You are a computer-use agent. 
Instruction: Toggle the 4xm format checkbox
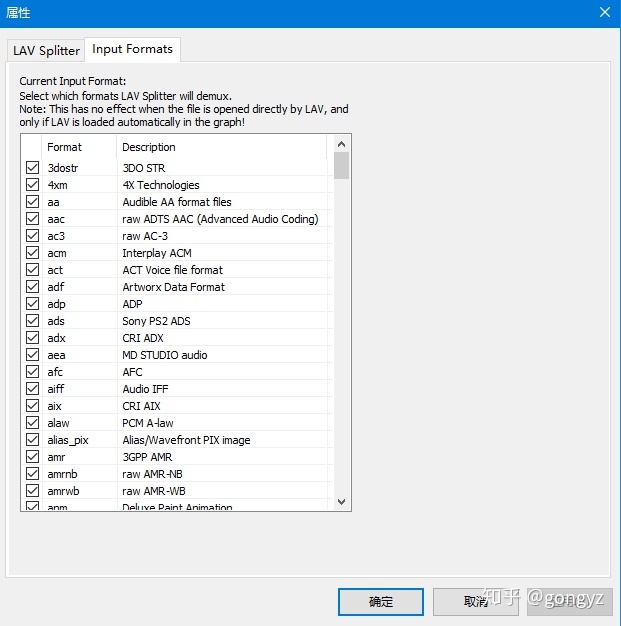pyautogui.click(x=33, y=185)
